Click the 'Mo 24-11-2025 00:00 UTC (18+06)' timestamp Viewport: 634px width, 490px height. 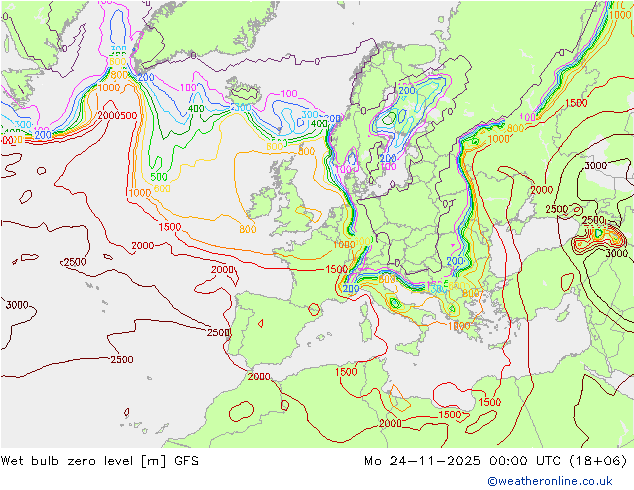[x=496, y=461]
